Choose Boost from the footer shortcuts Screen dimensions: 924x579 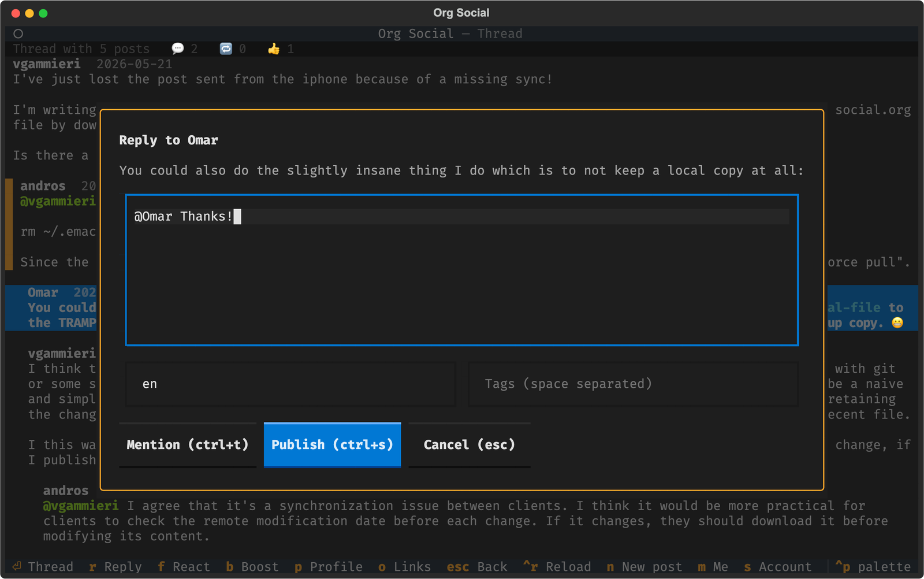pyautogui.click(x=252, y=567)
